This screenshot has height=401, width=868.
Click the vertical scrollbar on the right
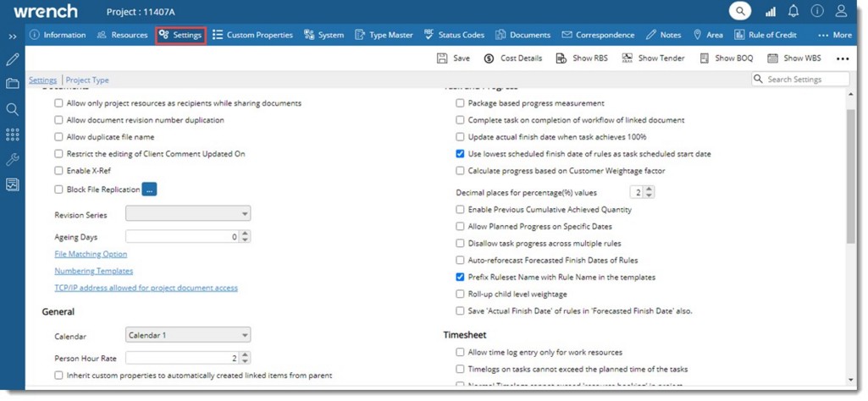[851, 169]
